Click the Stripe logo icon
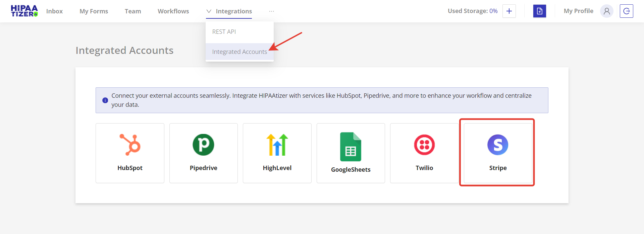The image size is (644, 234). coord(498,145)
